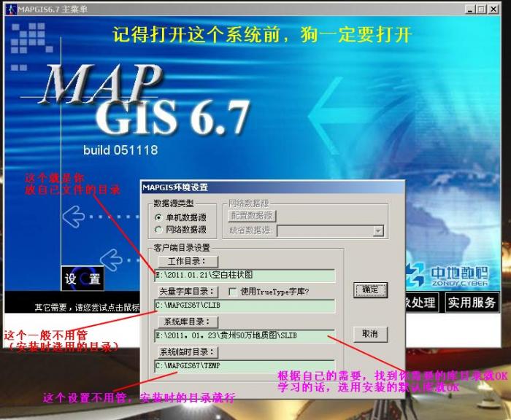Image resolution: width=511 pixels, height=420 pixels.
Task: Minimize the MAPGIS6.7 main window
Action: (x=469, y=9)
